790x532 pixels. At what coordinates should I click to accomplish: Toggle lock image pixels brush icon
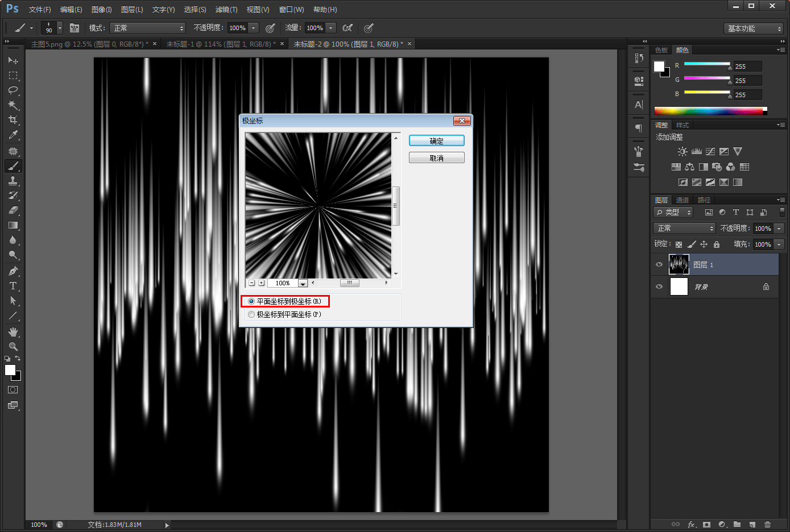tap(692, 244)
